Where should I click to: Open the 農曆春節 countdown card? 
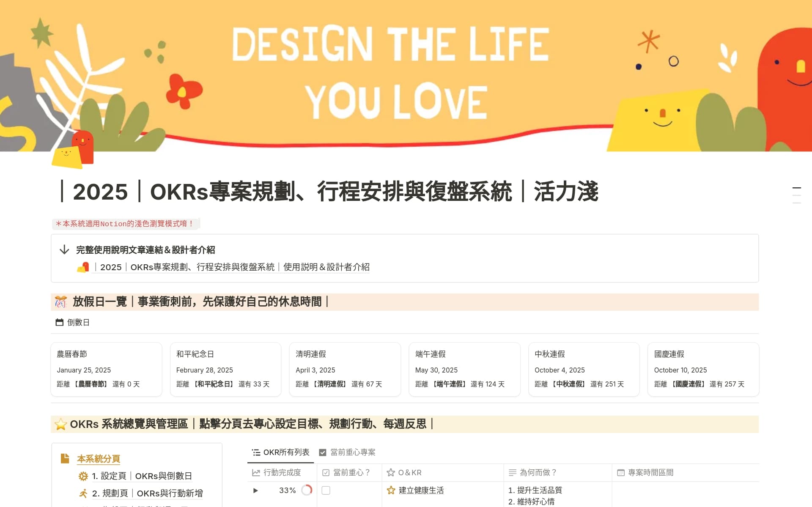click(x=106, y=369)
